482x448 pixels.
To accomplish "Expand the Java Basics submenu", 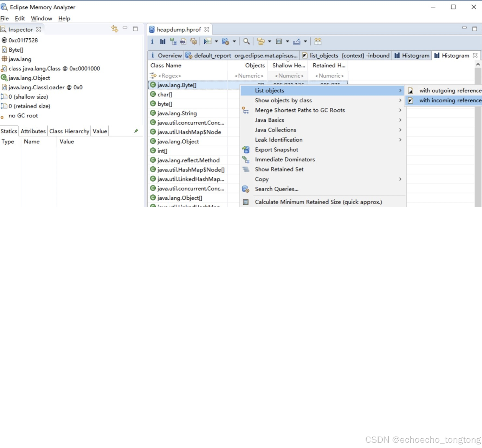I will click(323, 120).
